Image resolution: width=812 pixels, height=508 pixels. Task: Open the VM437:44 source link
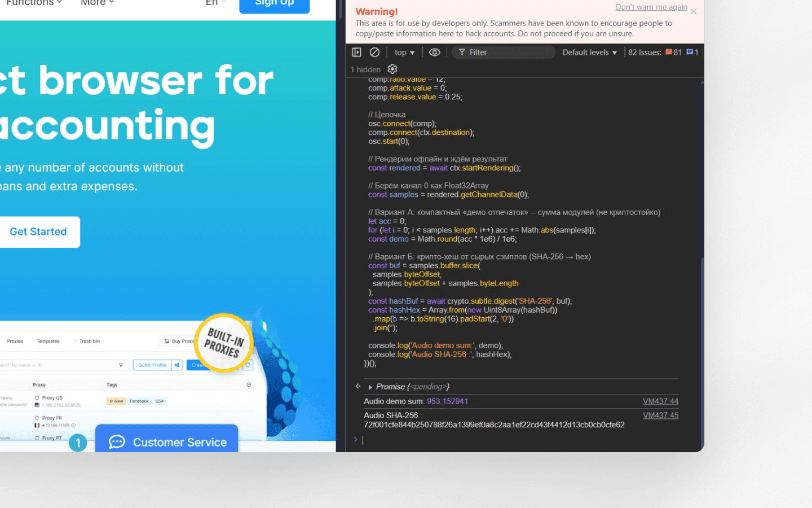[660, 401]
